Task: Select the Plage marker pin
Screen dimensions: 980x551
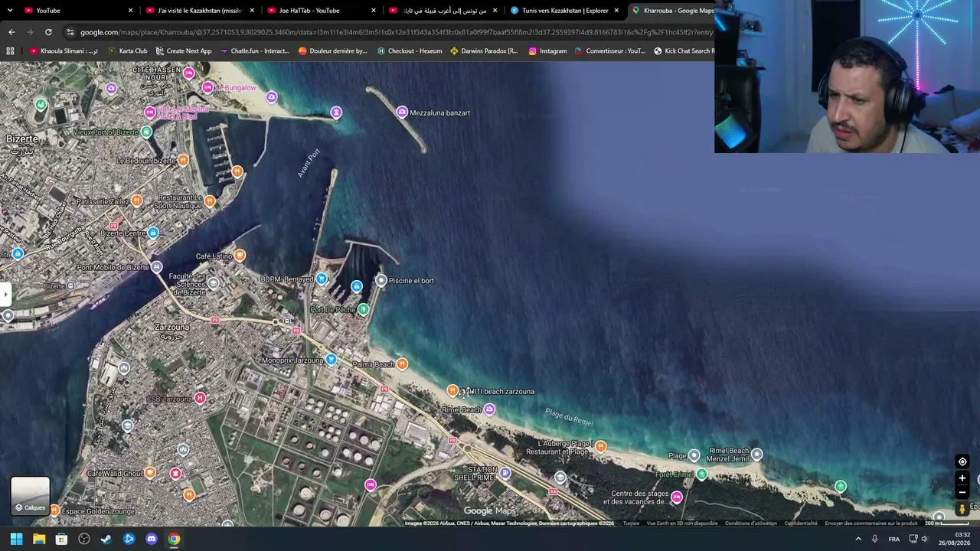Action: click(694, 456)
